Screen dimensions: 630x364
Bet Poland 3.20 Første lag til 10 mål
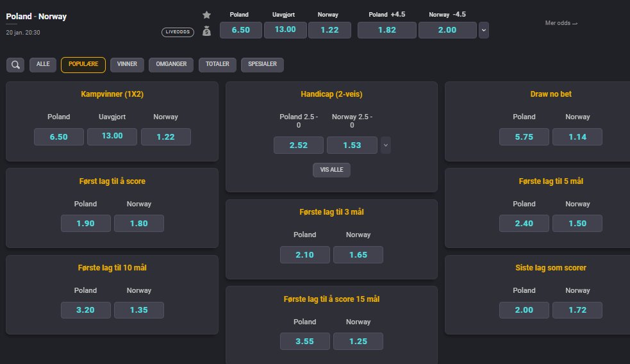pos(86,310)
